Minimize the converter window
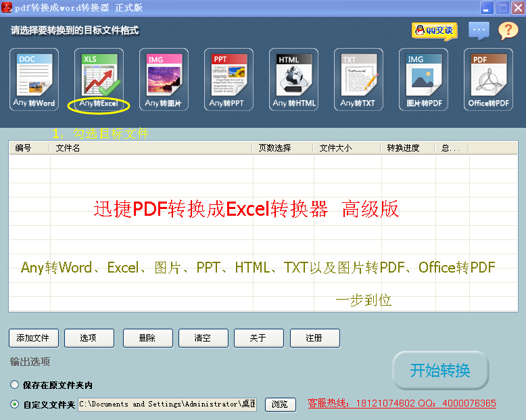The width and height of the screenshot is (526, 420). click(x=486, y=7)
